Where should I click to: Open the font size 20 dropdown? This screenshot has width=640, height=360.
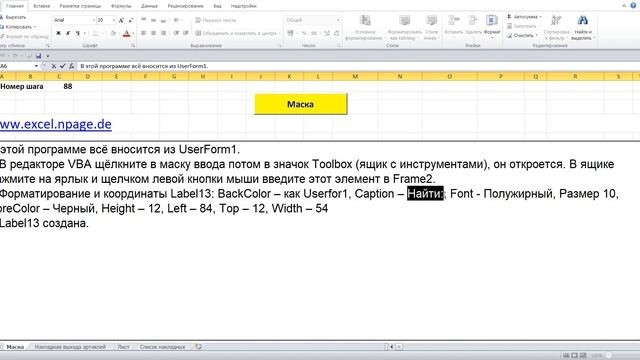[x=113, y=20]
